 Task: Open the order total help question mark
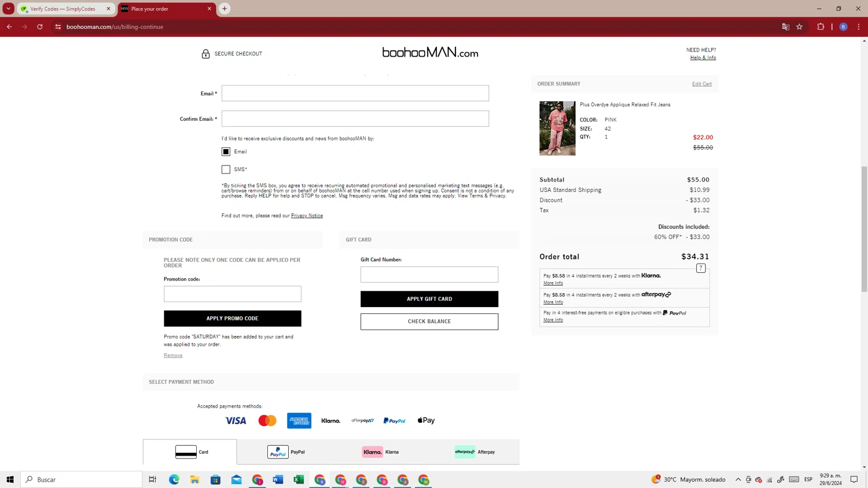[701, 268]
